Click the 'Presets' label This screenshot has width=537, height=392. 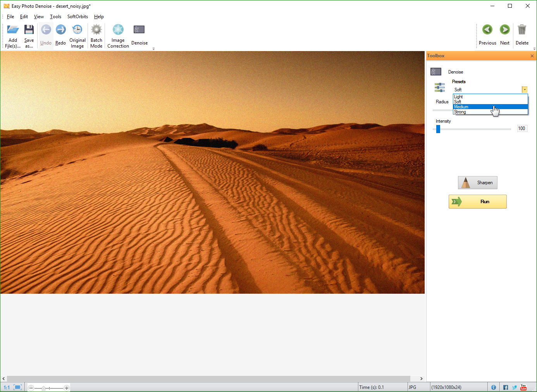tap(459, 82)
